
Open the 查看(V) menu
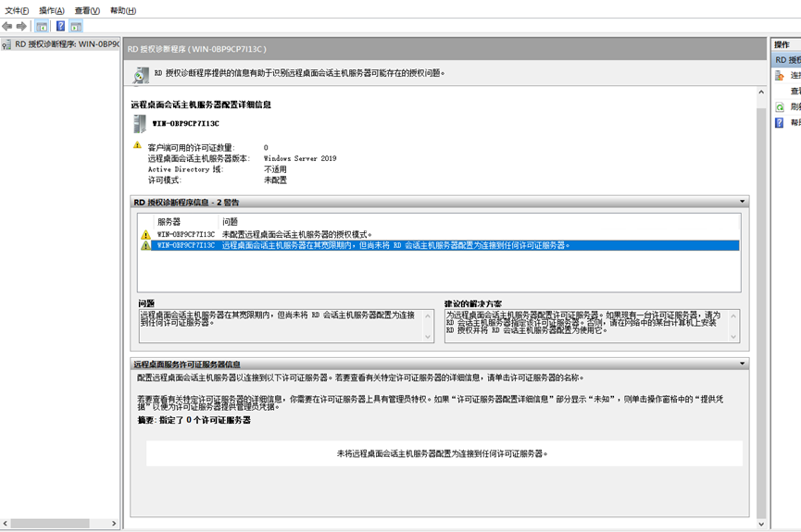[x=87, y=11]
